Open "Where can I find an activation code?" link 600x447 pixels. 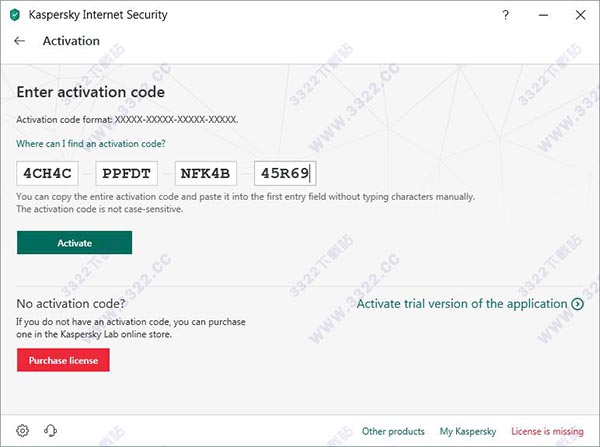91,144
